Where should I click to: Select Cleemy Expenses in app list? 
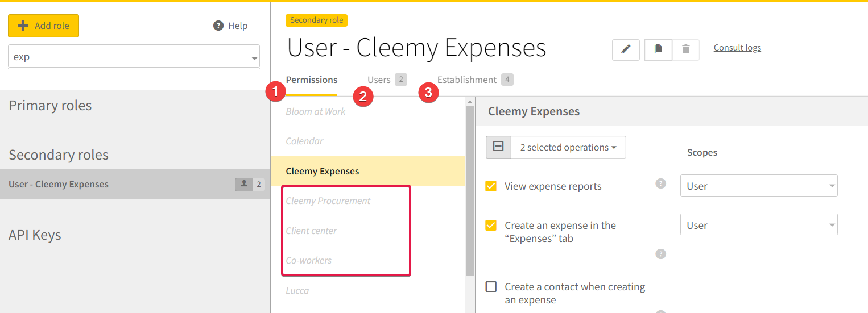point(368,171)
